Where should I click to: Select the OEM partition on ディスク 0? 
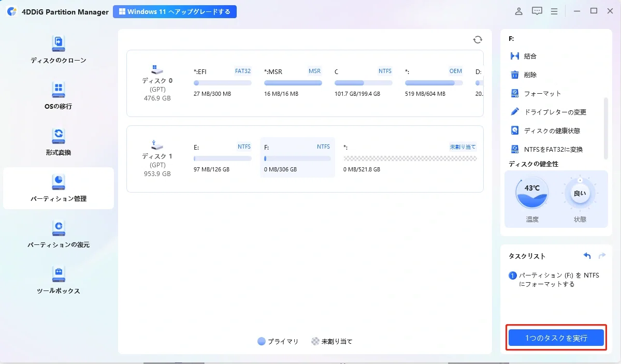tap(434, 82)
